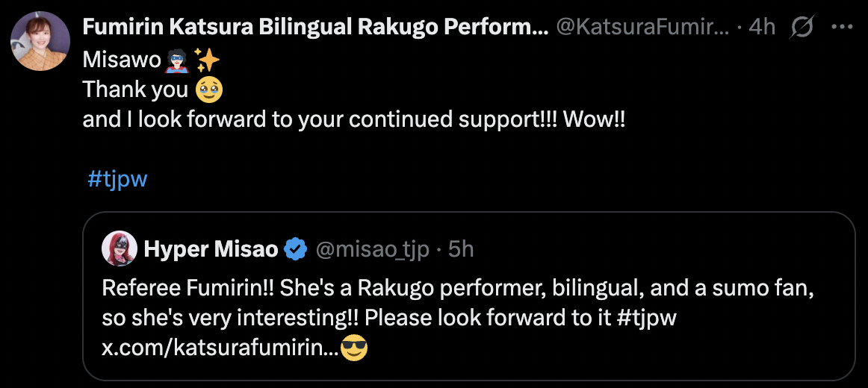Open the post's 4h timestamp
Image resolution: width=868 pixels, height=388 pixels.
click(762, 28)
